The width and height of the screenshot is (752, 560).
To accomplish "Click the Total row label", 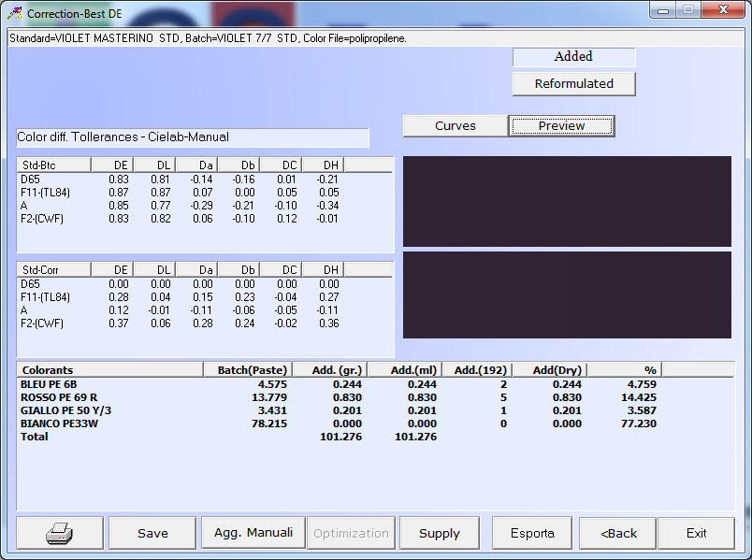I will coord(34,437).
